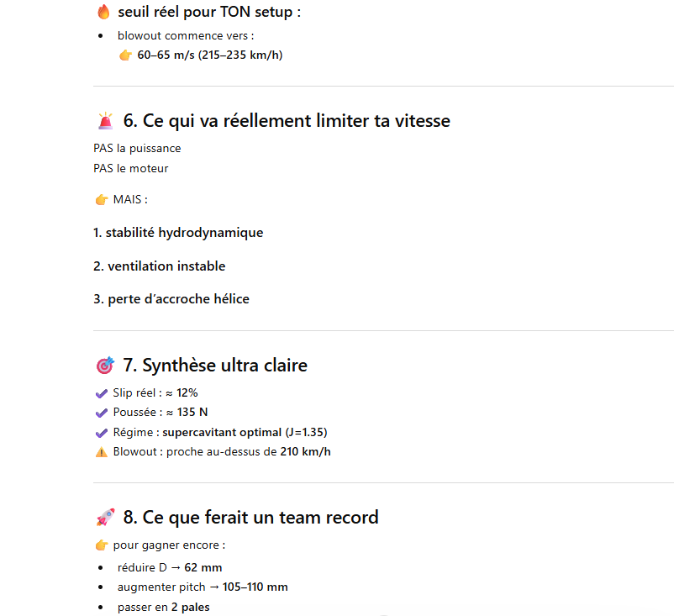The image size is (679, 616).
Task: Click the pointing hand before "pour gagner encore"
Action: pos(101,545)
